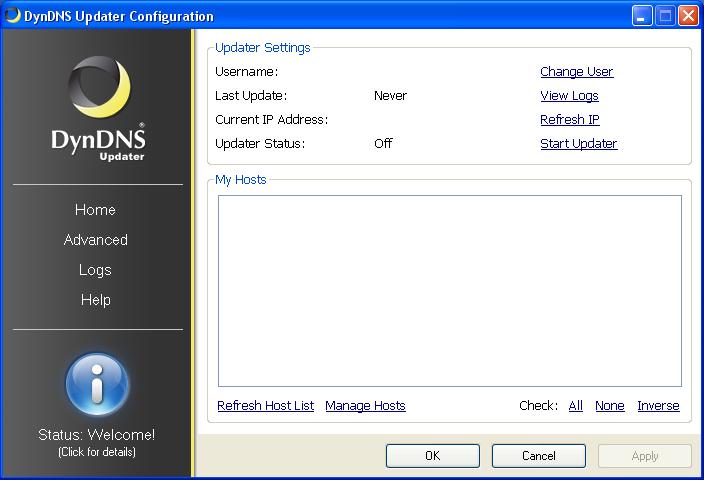The image size is (704, 480).
Task: Click the blue info status icon
Action: coord(97,384)
